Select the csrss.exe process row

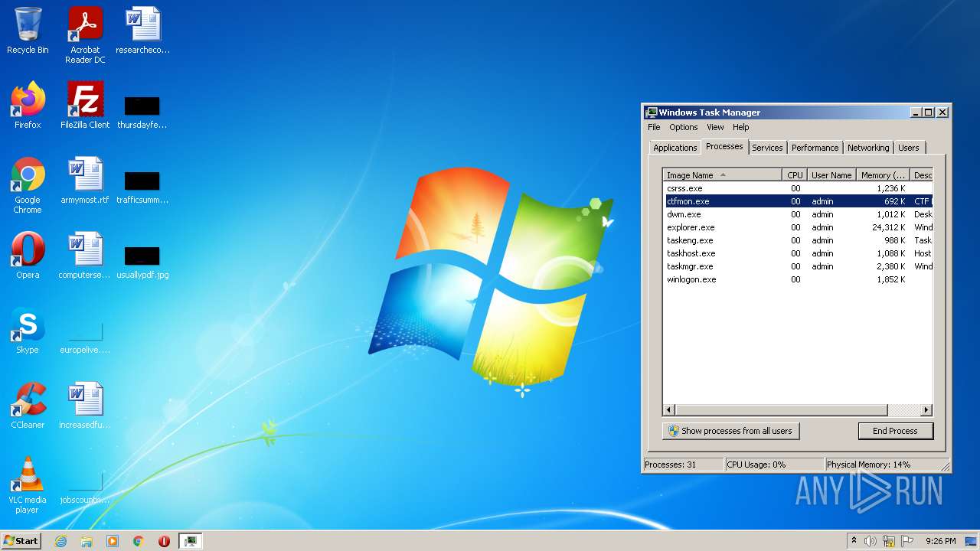coord(798,188)
